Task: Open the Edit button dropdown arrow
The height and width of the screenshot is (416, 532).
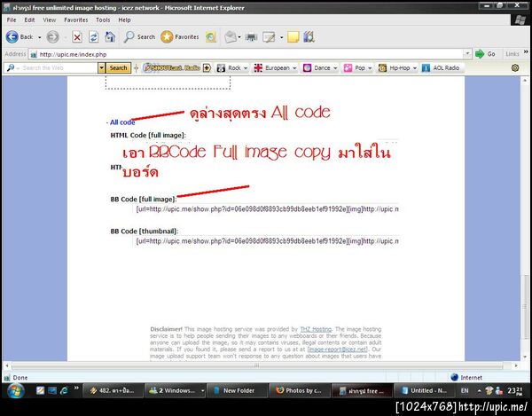Action: pos(281,37)
